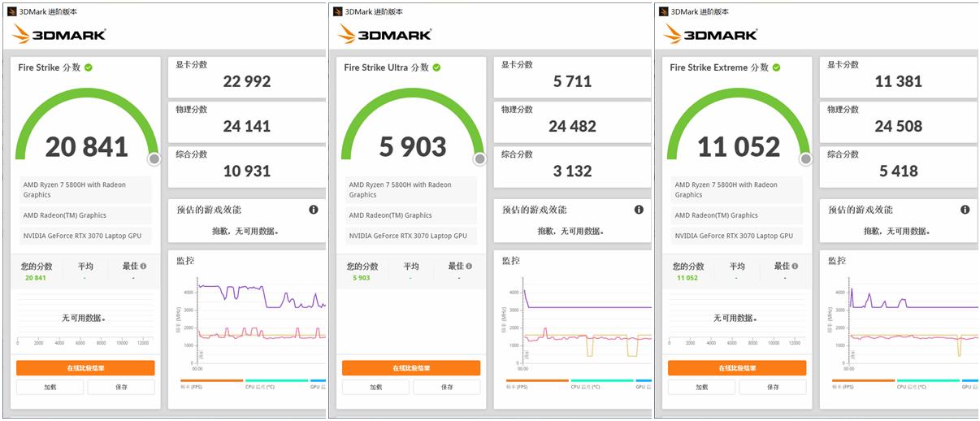The width and height of the screenshot is (980, 421).
Task: Click NVIDIA GeForce RTX 3070 Laptop GPU in the Fire Strike Extreme window
Action: (737, 236)
